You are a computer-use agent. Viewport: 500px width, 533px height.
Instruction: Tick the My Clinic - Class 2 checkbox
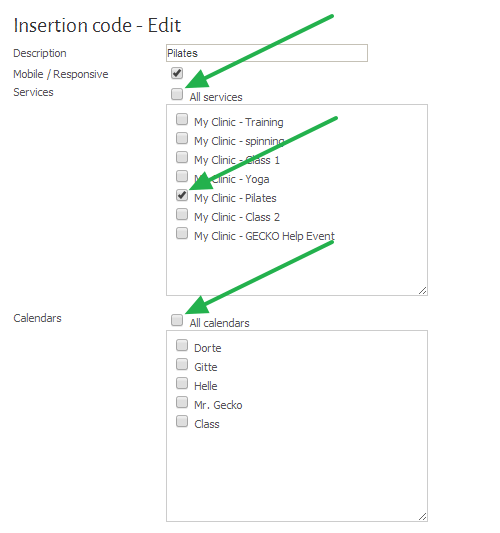(x=182, y=214)
